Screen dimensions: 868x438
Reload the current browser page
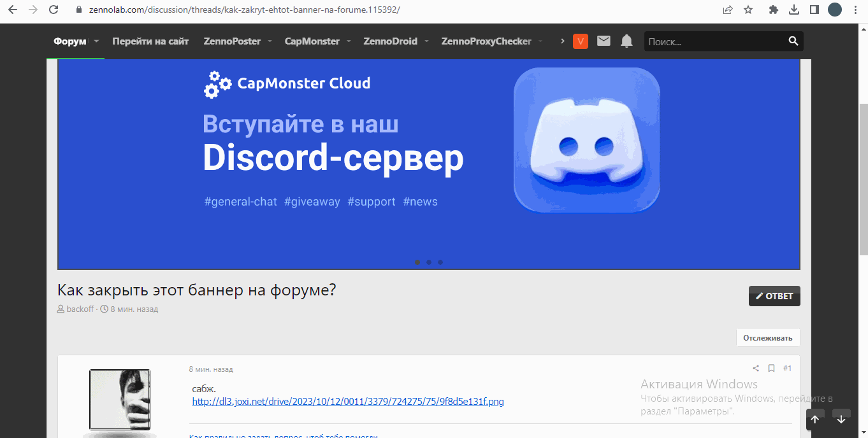tap(54, 10)
